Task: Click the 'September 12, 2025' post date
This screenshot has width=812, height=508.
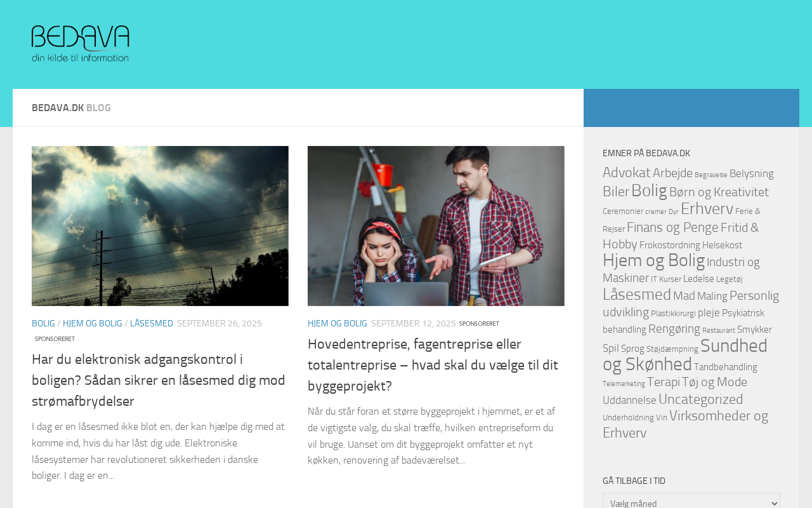Action: [x=414, y=323]
